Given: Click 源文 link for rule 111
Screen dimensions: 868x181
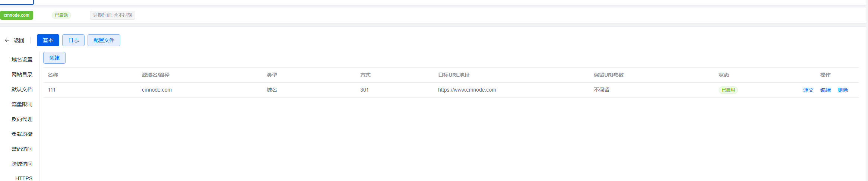Looking at the screenshot, I should 808,90.
